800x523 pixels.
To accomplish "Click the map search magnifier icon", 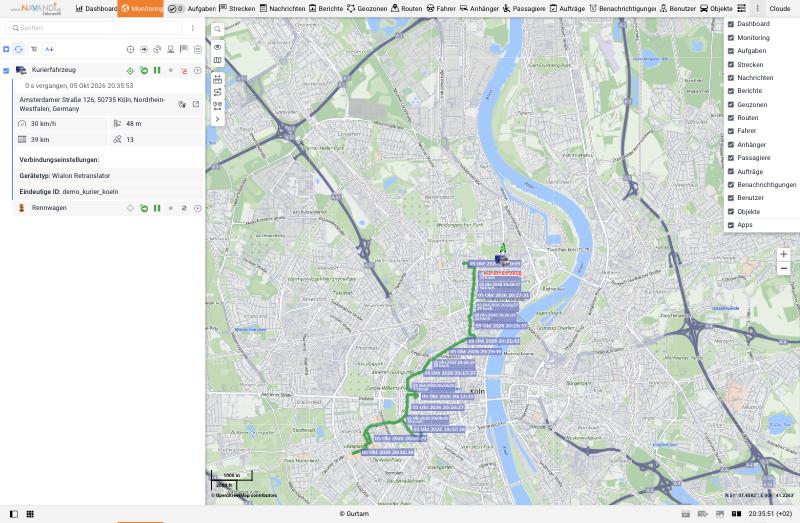I will (x=217, y=29).
